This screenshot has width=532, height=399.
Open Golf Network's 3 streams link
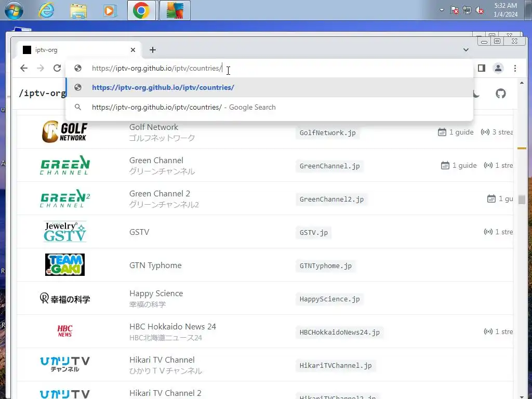497,132
